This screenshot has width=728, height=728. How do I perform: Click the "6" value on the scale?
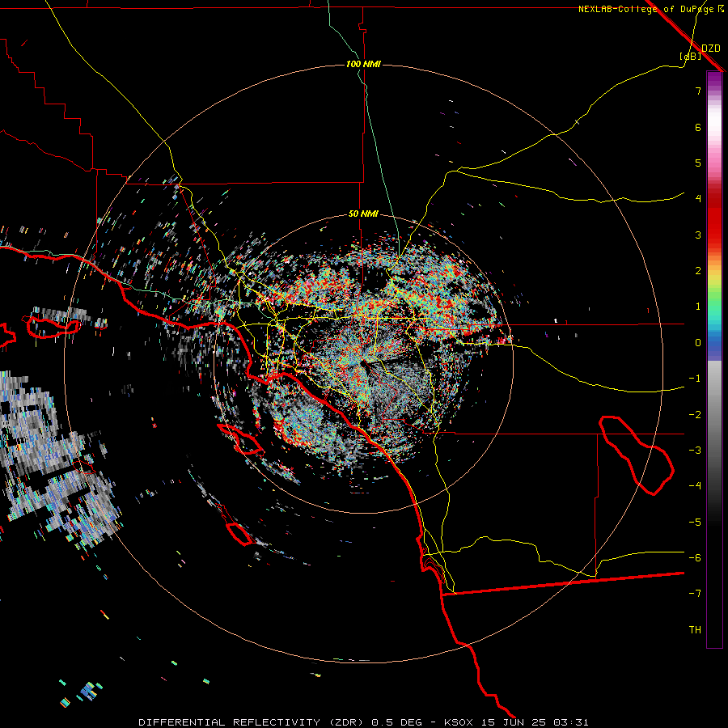(698, 127)
